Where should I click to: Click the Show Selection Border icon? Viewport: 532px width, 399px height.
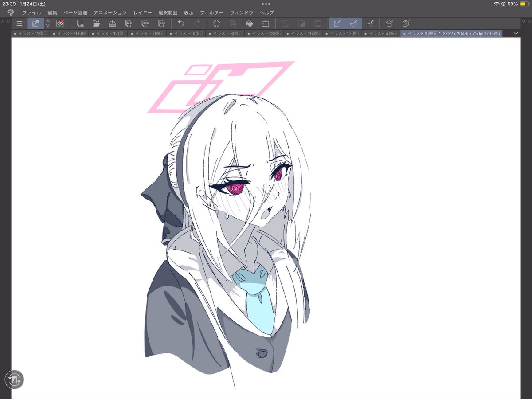[318, 23]
